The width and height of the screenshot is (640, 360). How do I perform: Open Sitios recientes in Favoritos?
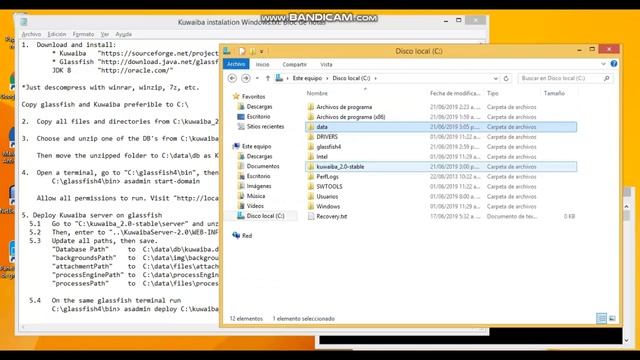pos(265,127)
